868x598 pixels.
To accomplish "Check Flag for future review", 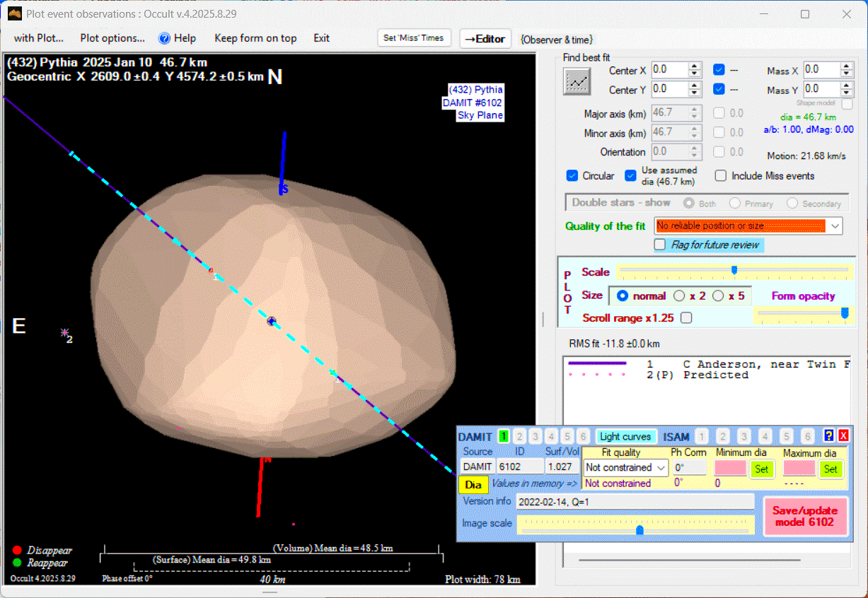I will coord(660,245).
